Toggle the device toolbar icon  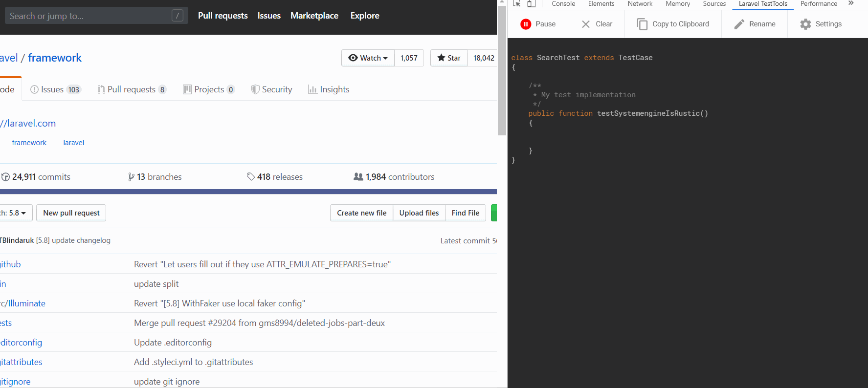click(531, 3)
